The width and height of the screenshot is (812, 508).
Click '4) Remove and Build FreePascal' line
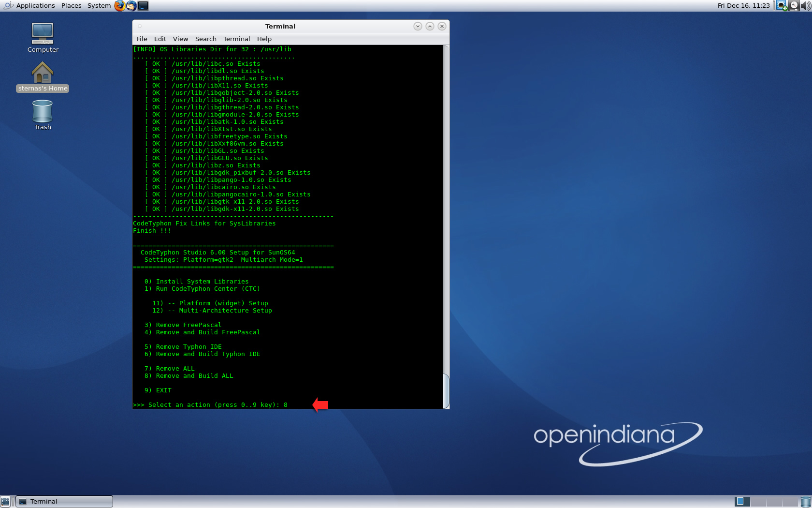(x=202, y=332)
